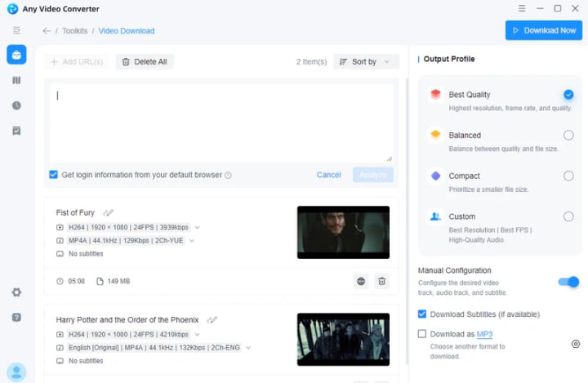Viewport: 588px width, 383px height.
Task: Open the Settings gear in sidebar
Action: [x=16, y=292]
